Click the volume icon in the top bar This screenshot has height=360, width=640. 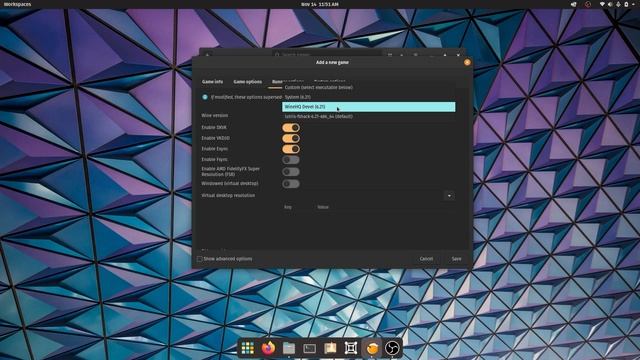[610, 4]
